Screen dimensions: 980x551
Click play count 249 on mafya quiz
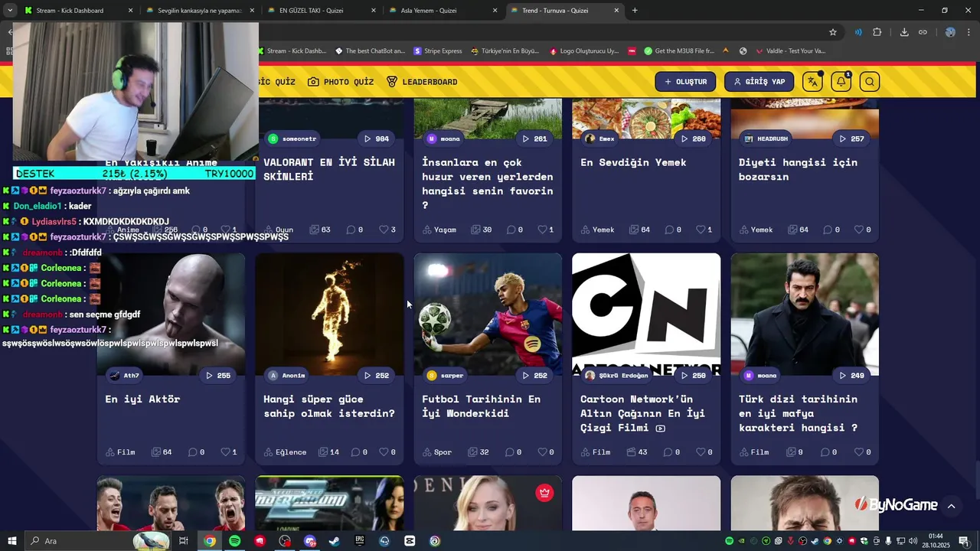coord(851,376)
